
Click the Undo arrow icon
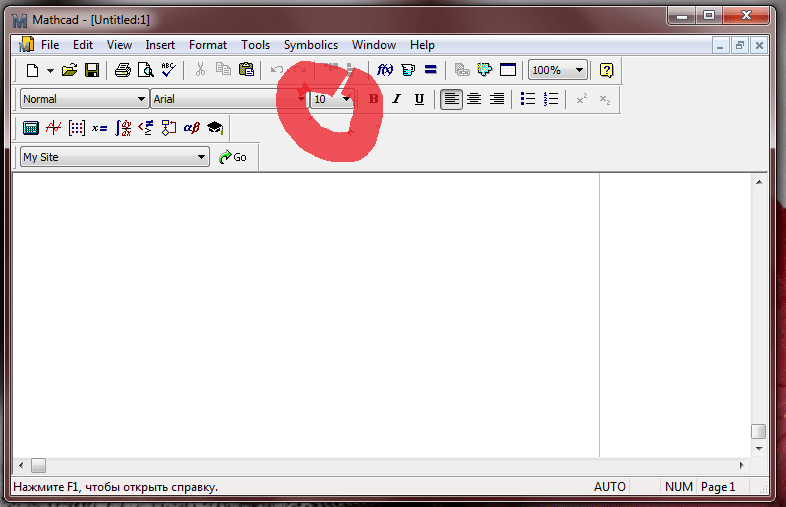[x=276, y=70]
